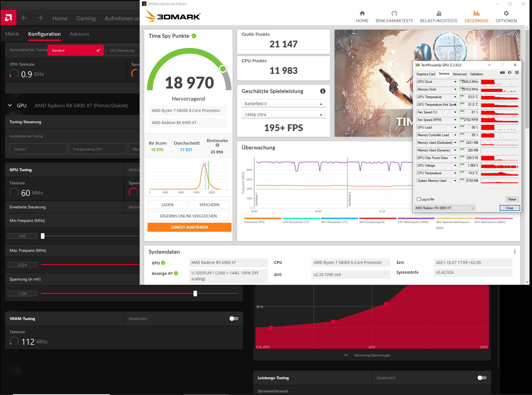The height and width of the screenshot is (395, 532).
Task: Click the fan curve point nearest 50 %
Action: [386, 304]
